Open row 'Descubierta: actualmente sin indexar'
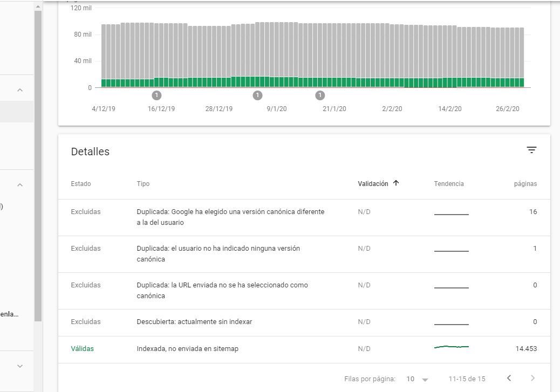The width and height of the screenshot is (560, 392). tap(304, 322)
